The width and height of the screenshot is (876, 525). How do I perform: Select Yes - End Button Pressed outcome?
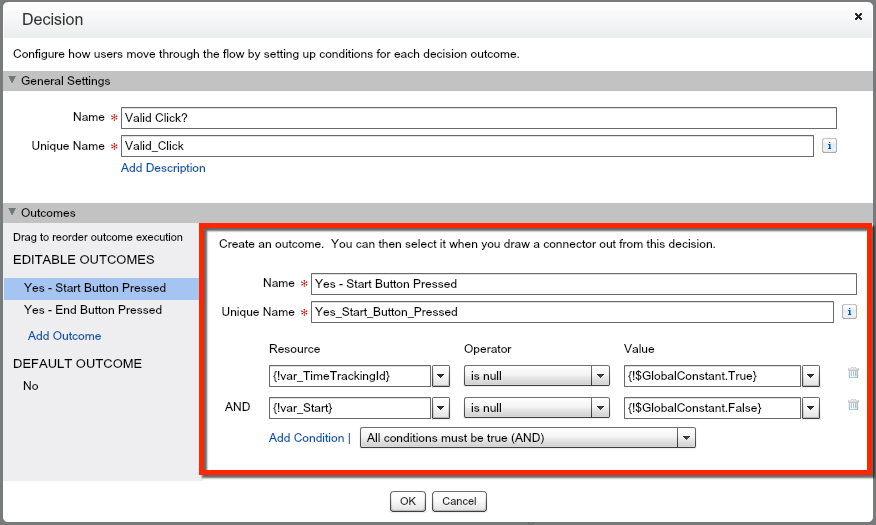click(x=93, y=310)
